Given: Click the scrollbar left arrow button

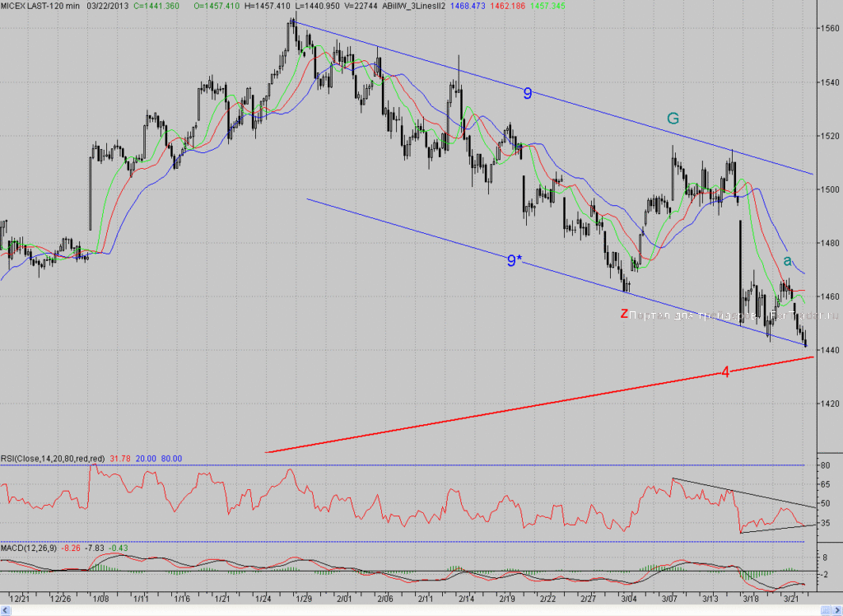Looking at the screenshot, I should coord(6,610).
